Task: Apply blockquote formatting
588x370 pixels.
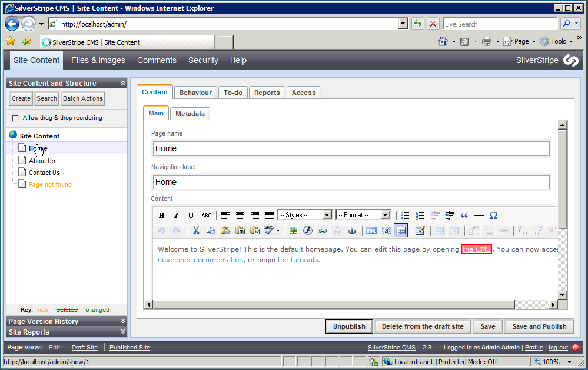Action: (464, 216)
